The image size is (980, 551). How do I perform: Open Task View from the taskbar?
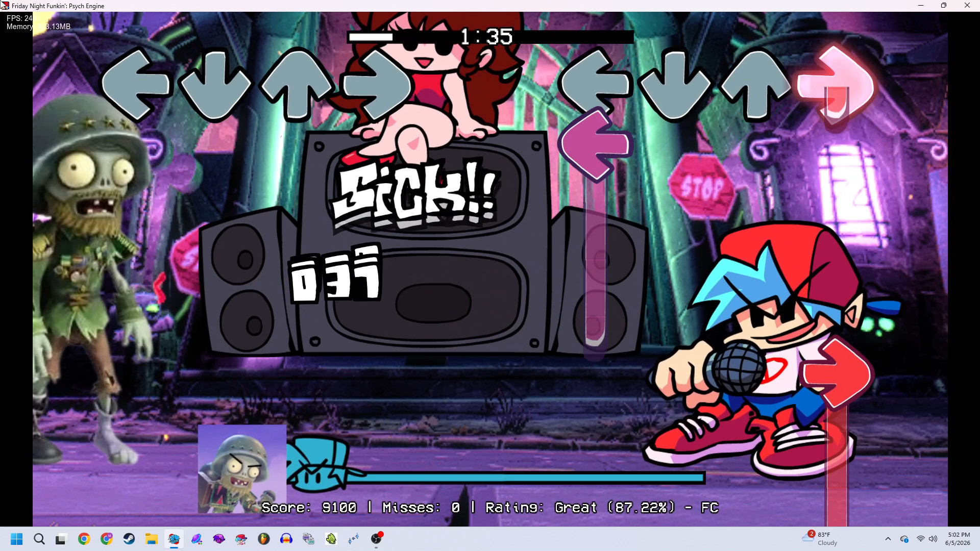point(61,539)
